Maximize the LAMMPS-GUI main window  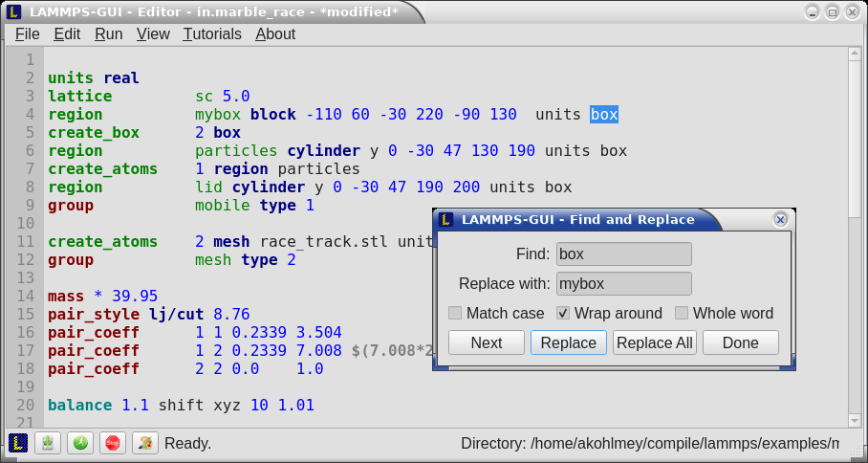[832, 12]
